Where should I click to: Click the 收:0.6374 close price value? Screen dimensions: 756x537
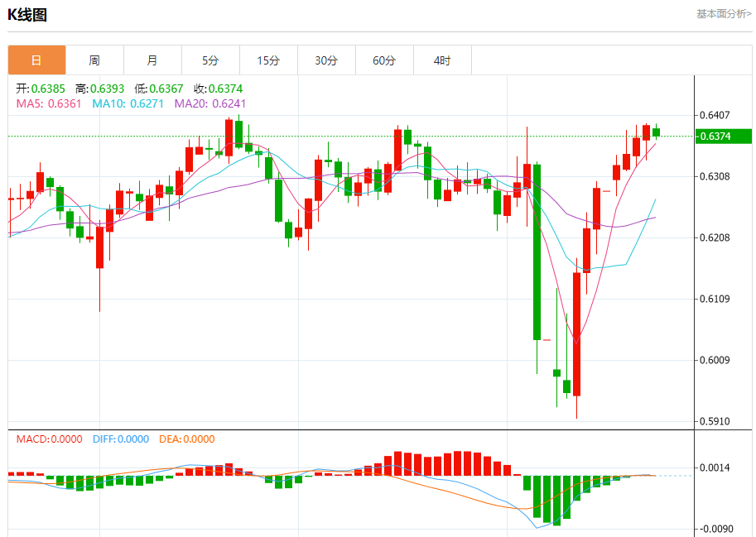pos(218,89)
